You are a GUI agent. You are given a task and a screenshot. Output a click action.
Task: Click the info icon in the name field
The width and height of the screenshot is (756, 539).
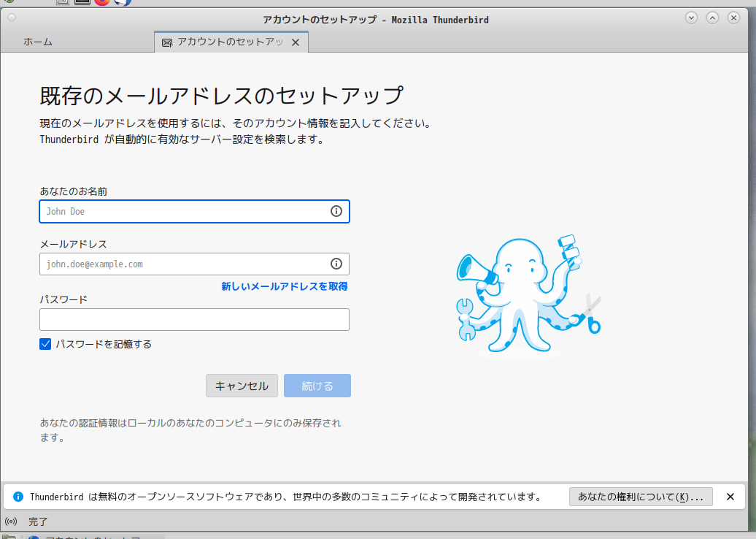click(x=336, y=211)
